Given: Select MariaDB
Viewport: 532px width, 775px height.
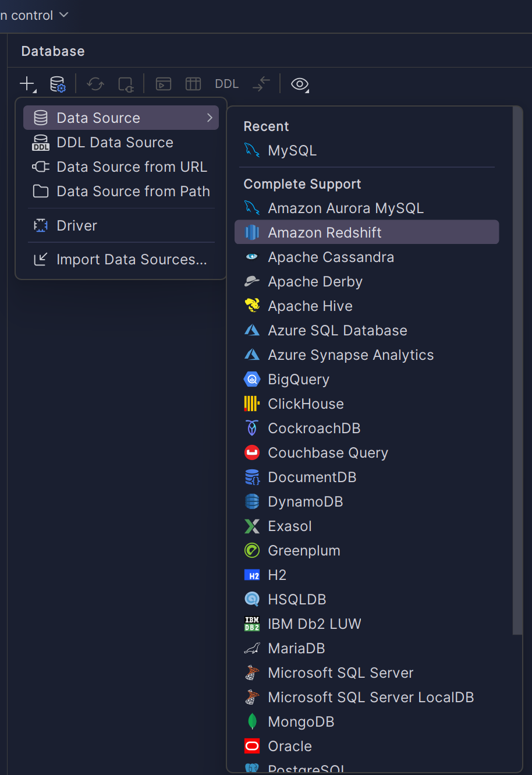Looking at the screenshot, I should [x=367, y=648].
